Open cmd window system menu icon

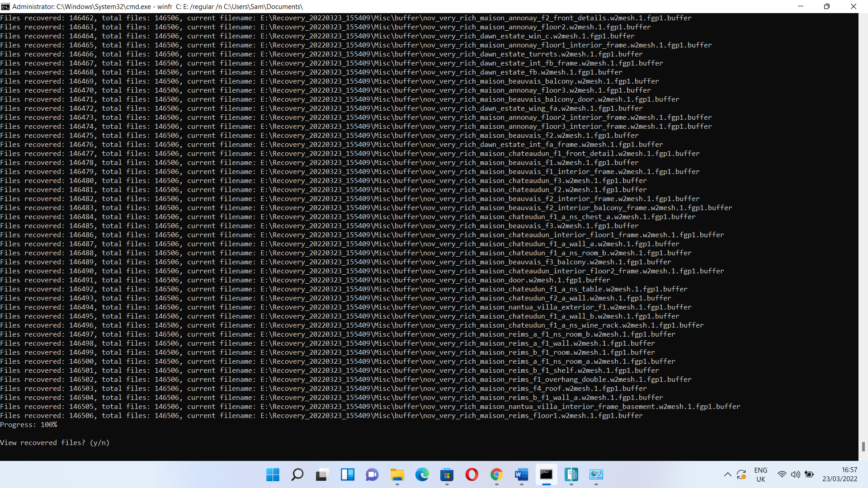coord(5,7)
